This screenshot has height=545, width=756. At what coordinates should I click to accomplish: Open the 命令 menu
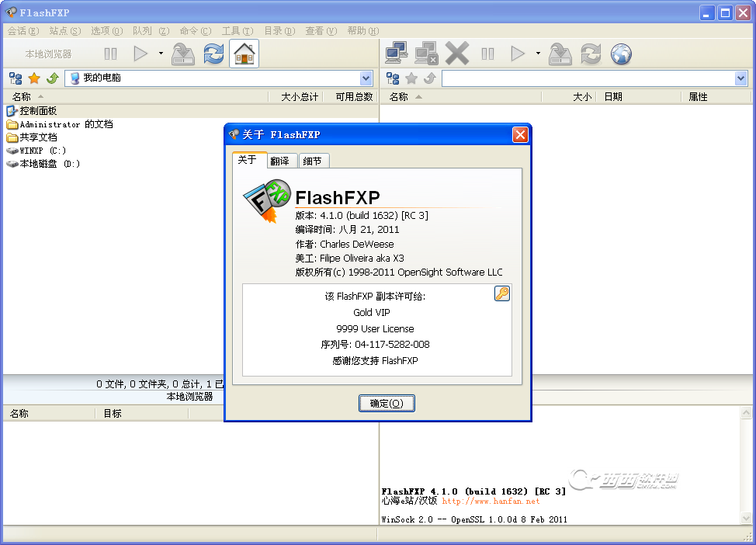pyautogui.click(x=196, y=31)
